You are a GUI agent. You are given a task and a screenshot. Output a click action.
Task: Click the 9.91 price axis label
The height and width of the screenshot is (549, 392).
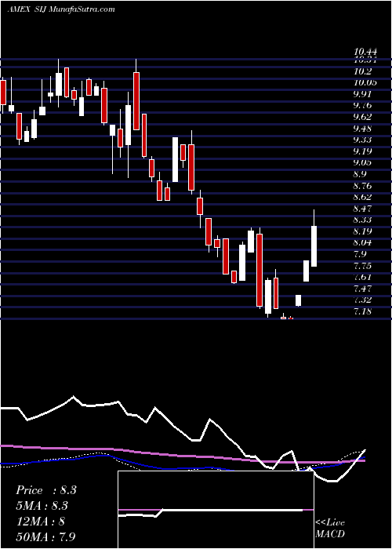coord(364,95)
